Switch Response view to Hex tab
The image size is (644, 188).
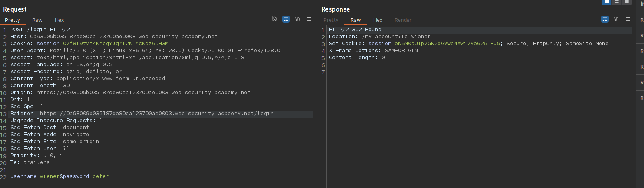pos(378,20)
